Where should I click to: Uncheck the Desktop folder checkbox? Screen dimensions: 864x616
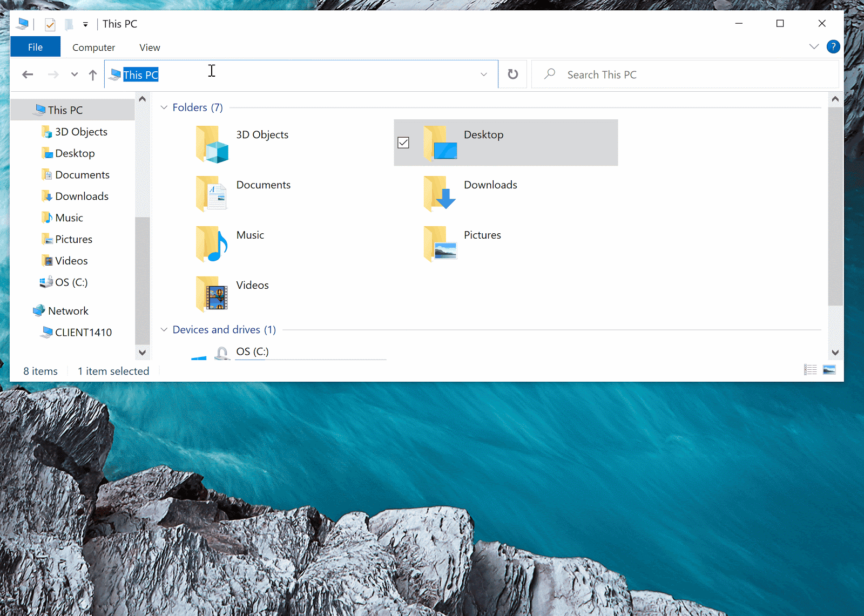[403, 143]
